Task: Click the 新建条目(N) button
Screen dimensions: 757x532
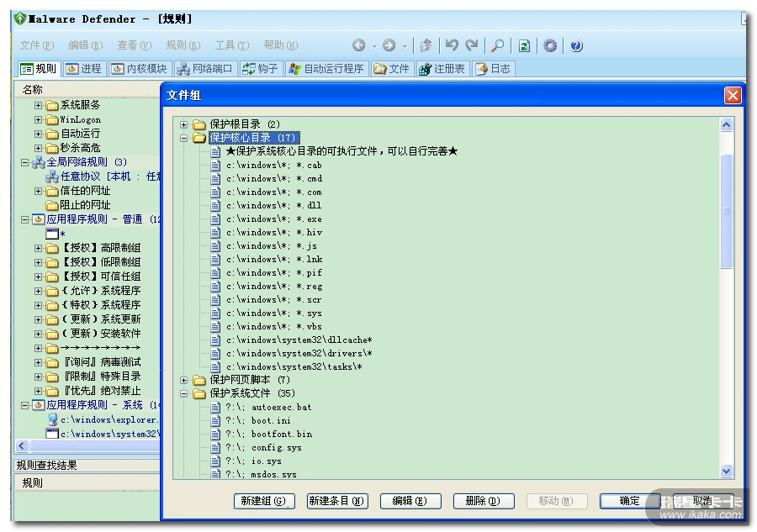Action: pyautogui.click(x=337, y=501)
